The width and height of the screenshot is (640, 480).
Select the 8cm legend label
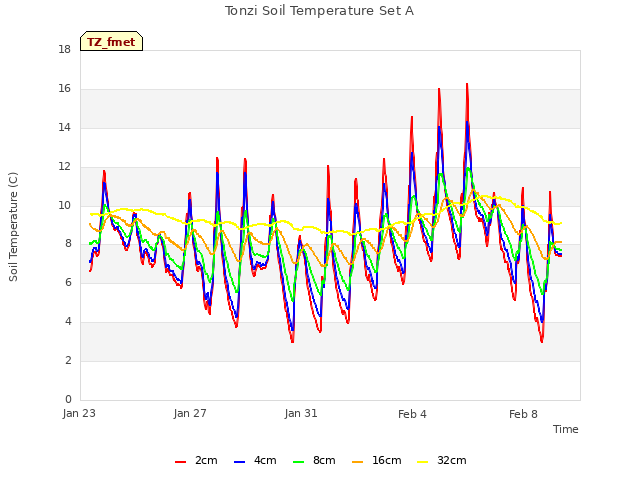324,460
